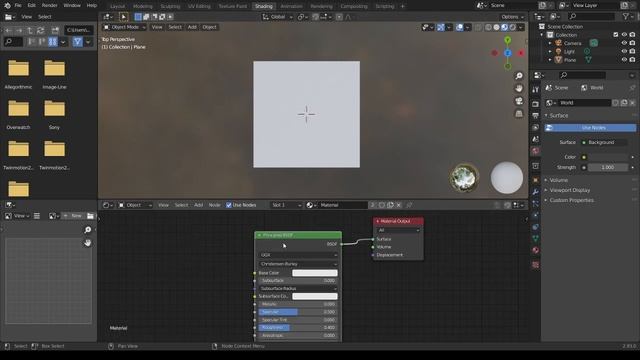
Task: Click the Roughness slider in Principled BSDF
Action: pos(298,328)
